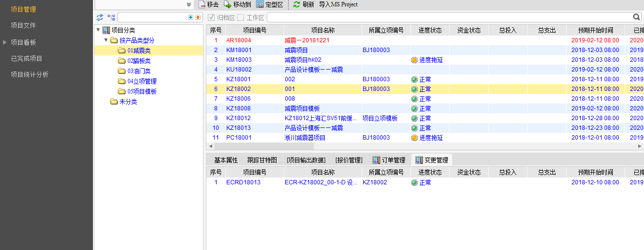Click the 进度拖延 icon for PC18001
The height and width of the screenshot is (250, 644).
click(415, 138)
